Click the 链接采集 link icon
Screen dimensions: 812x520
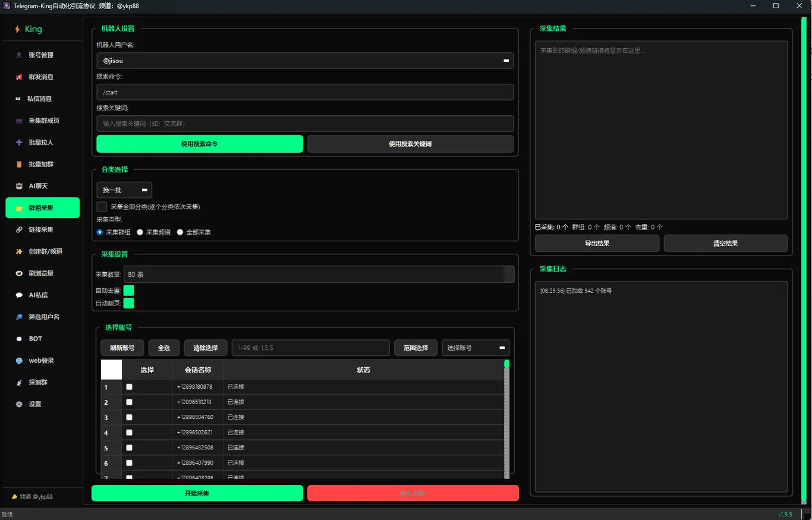19,229
